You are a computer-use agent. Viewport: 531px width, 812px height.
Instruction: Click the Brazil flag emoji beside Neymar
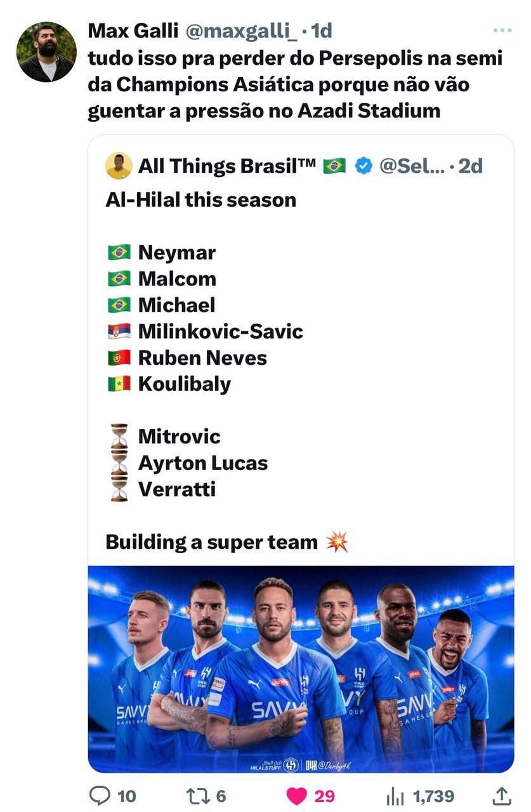(119, 252)
